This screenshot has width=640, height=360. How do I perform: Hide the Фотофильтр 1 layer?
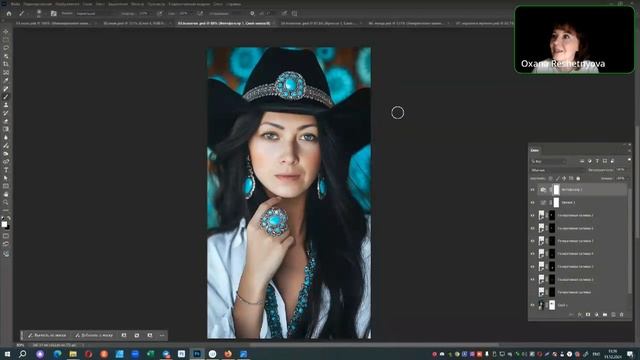tap(532, 190)
